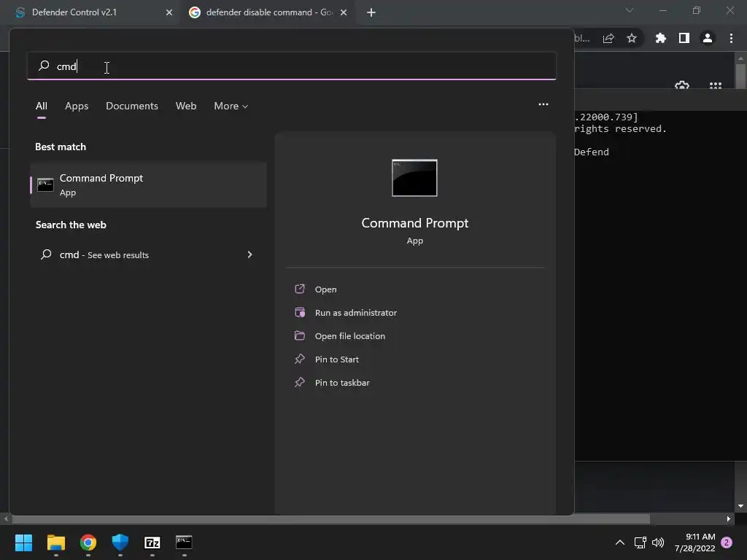
Task: Open the network status tray icon
Action: click(x=640, y=542)
